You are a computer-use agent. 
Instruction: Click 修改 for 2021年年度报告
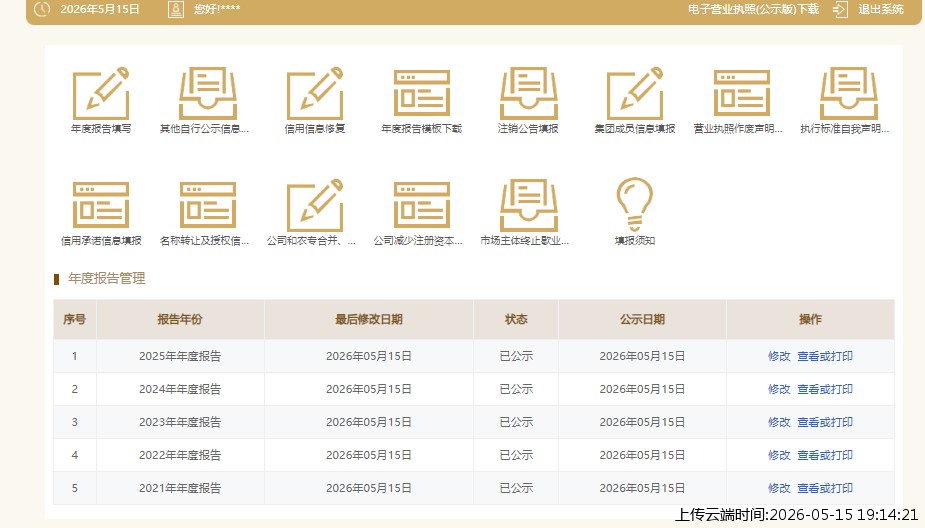coord(779,488)
